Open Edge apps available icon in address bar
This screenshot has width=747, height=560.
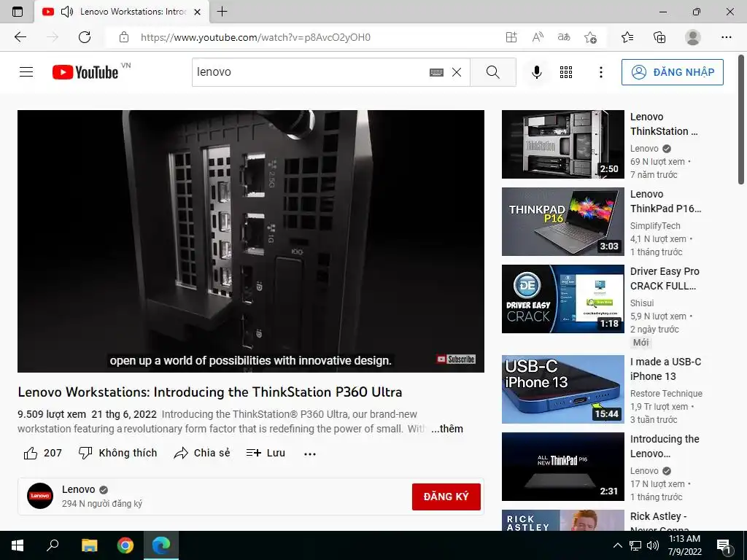[x=511, y=37]
